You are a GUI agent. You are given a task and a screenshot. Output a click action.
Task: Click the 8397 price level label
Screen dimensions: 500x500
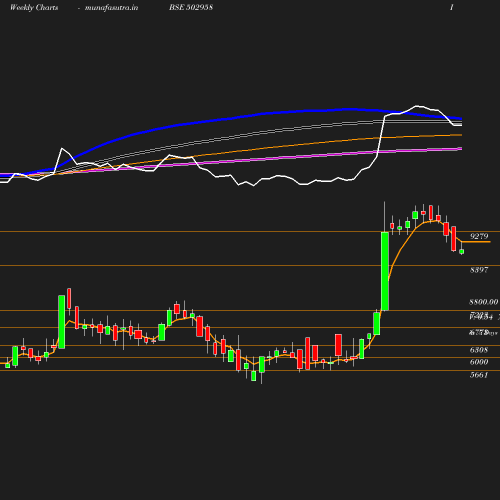click(x=479, y=270)
